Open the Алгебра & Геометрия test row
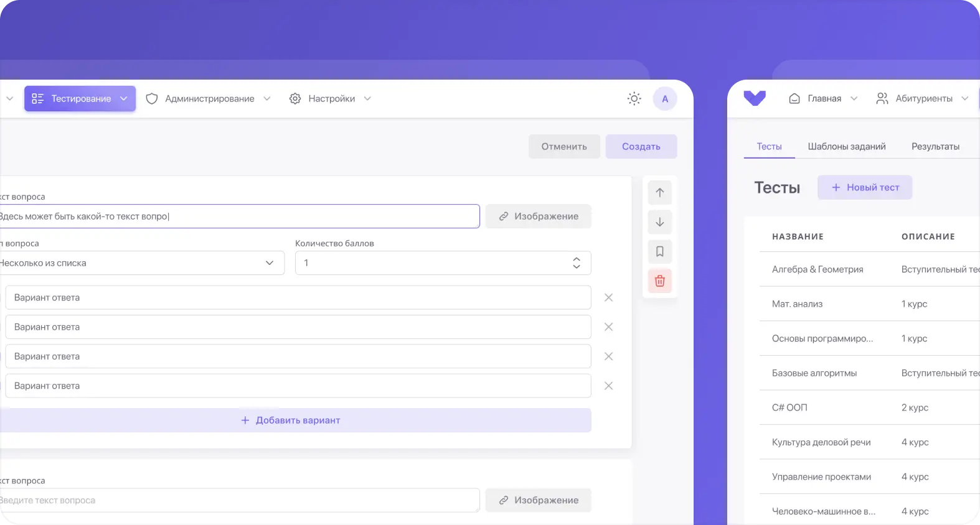 point(870,269)
